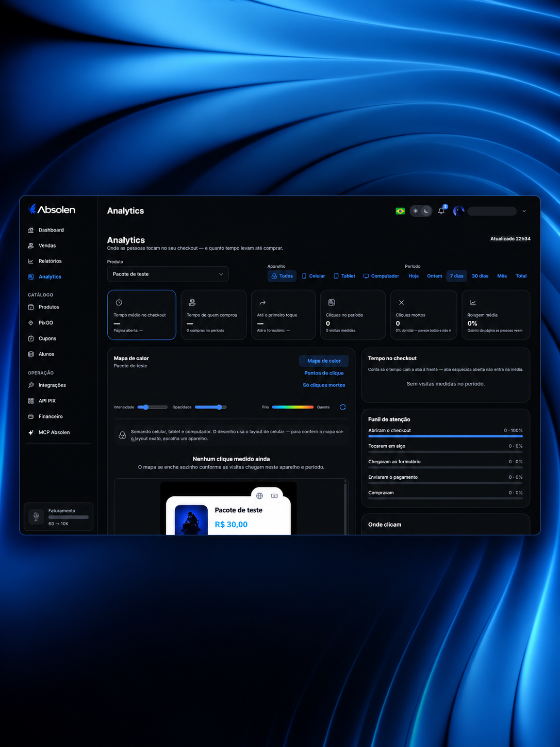560x747 pixels.
Task: Click the PixGO diamond icon in the sidebar
Action: [x=31, y=323]
